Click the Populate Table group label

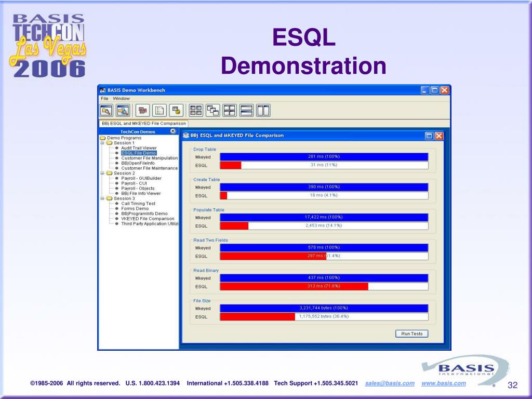tap(209, 210)
